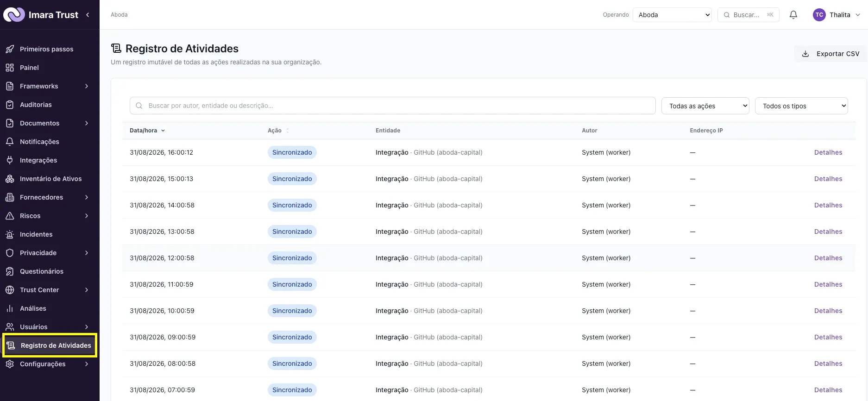Open Detalhes for the 12:00:58 entry
The image size is (868, 401).
[828, 258]
